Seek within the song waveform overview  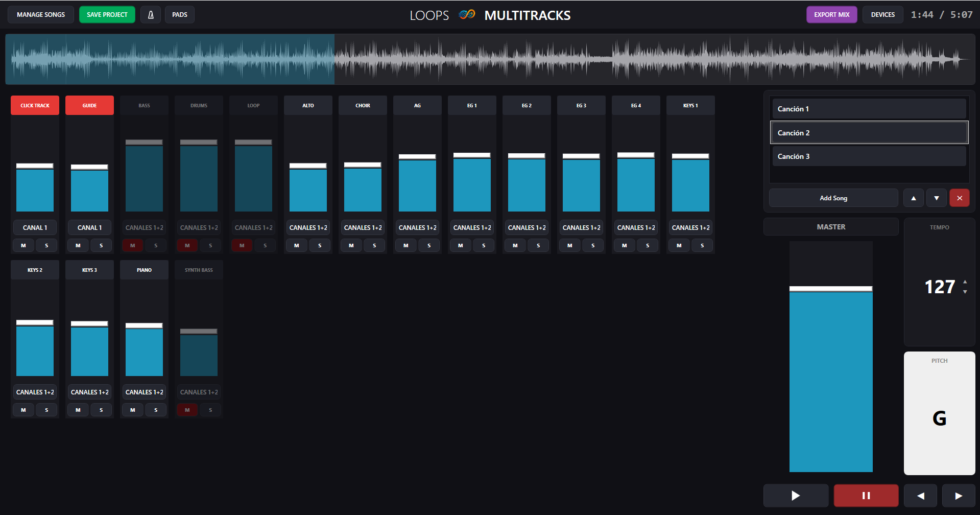pos(490,59)
